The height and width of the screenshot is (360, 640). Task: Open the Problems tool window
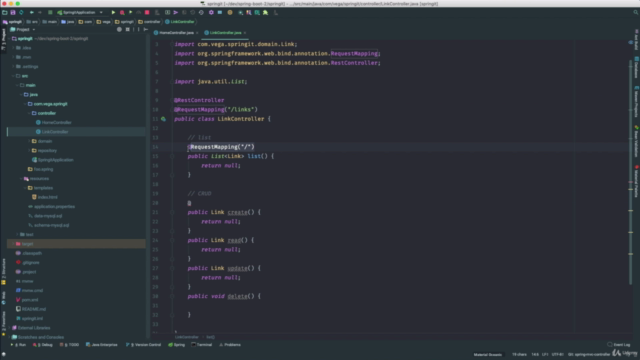pos(230,345)
